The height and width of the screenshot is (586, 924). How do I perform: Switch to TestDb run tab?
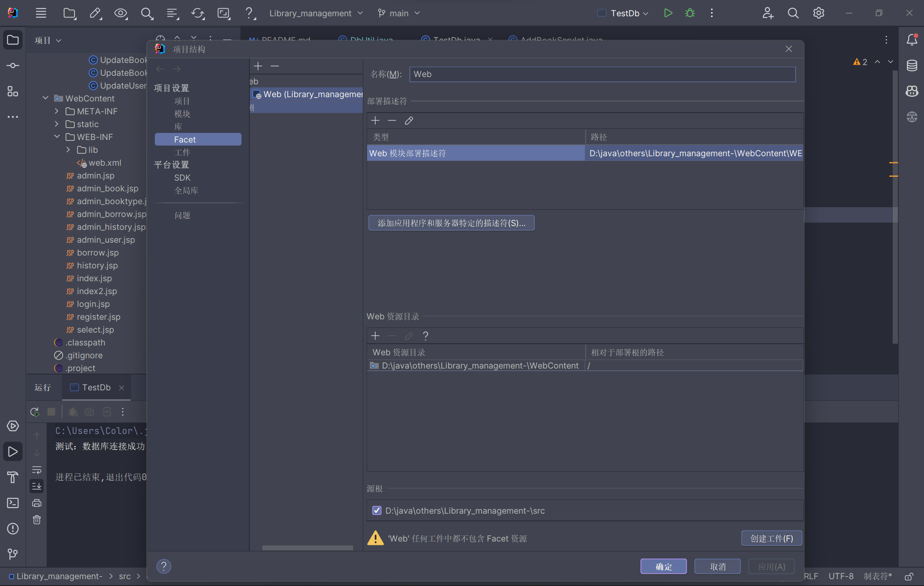pyautogui.click(x=96, y=387)
